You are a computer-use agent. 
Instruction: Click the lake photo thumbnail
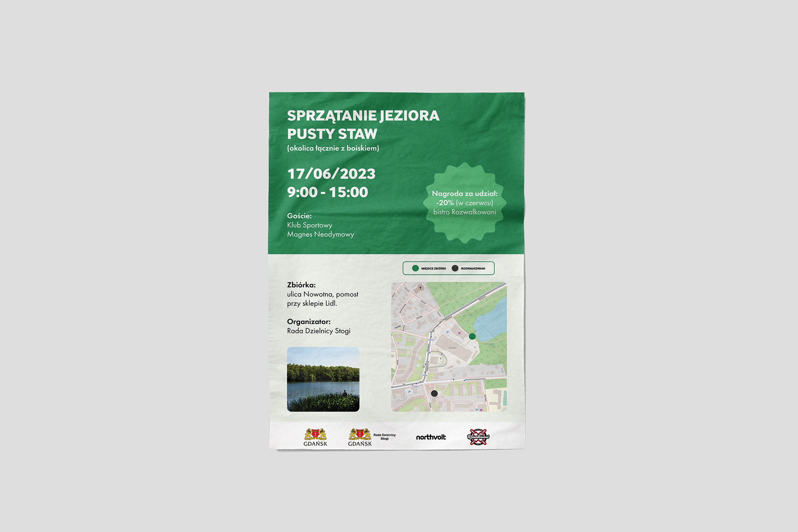323,379
